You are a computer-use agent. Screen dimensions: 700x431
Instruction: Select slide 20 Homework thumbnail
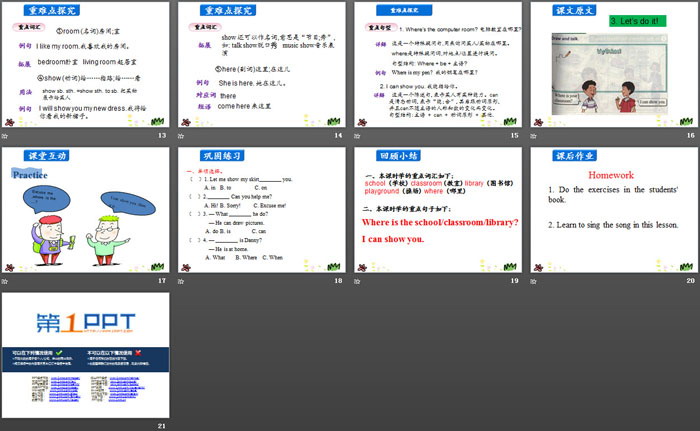tap(615, 210)
